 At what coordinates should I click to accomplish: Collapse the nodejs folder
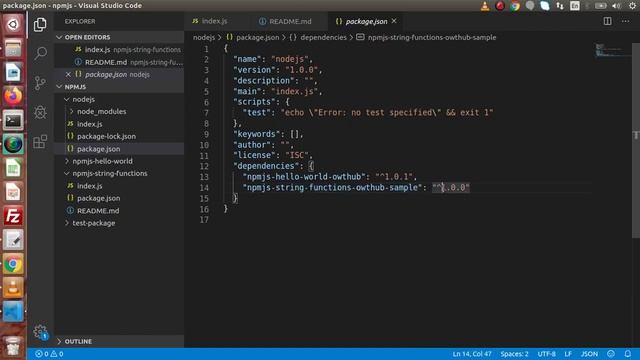[x=120, y=99]
